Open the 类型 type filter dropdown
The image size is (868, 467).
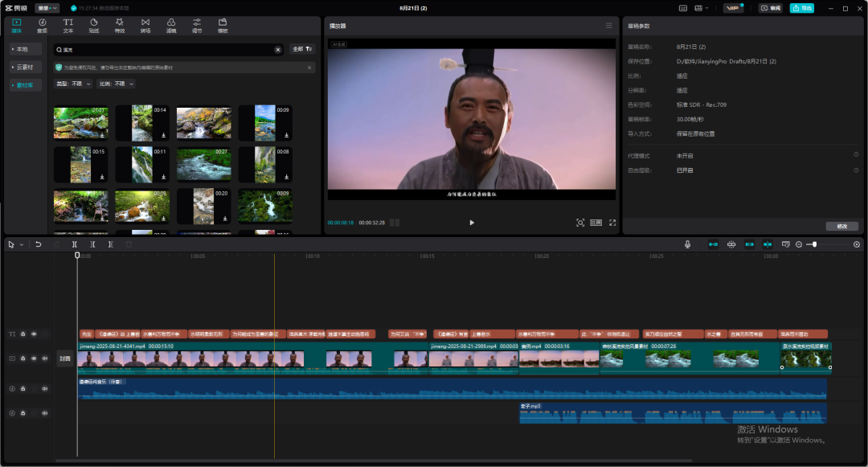[x=73, y=84]
